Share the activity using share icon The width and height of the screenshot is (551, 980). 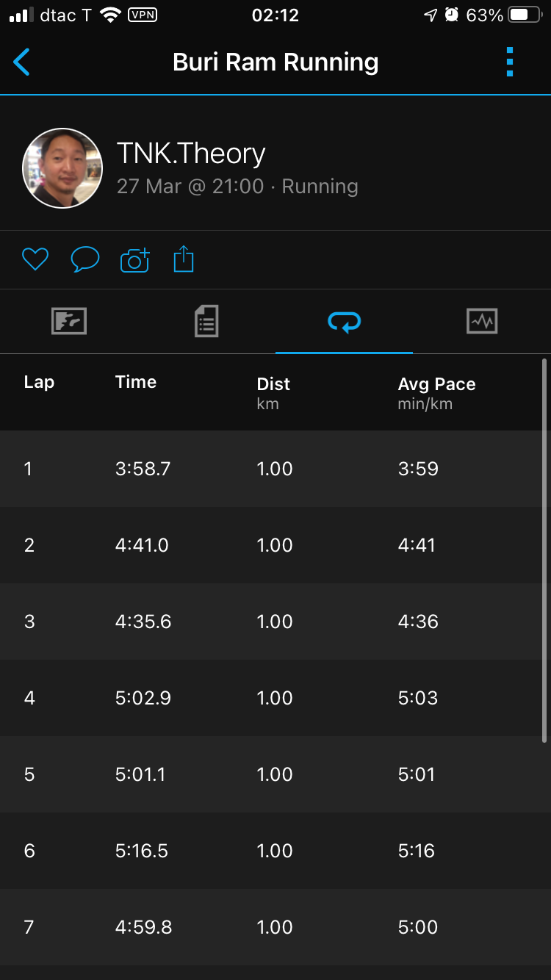tap(184, 259)
